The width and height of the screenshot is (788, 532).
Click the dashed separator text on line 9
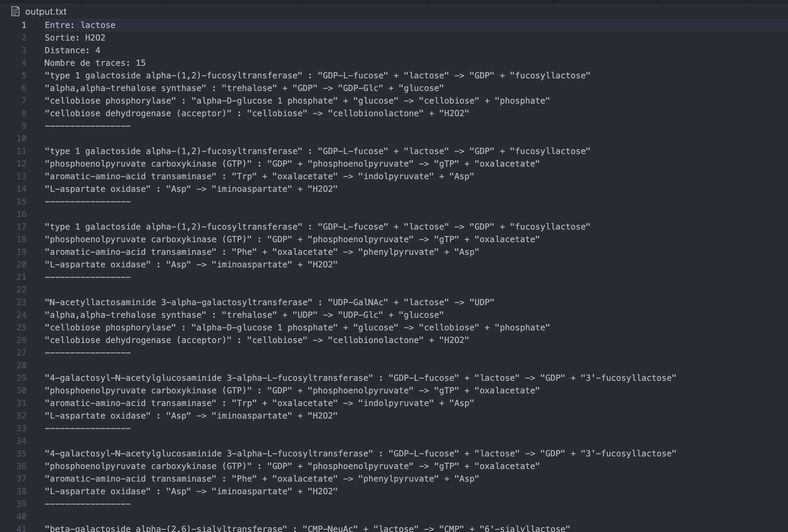87,126
